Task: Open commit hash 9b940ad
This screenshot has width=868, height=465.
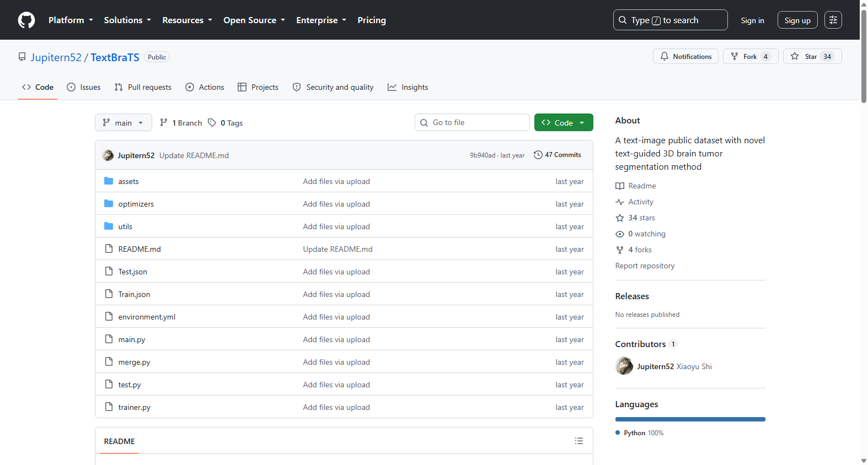Action: tap(483, 155)
